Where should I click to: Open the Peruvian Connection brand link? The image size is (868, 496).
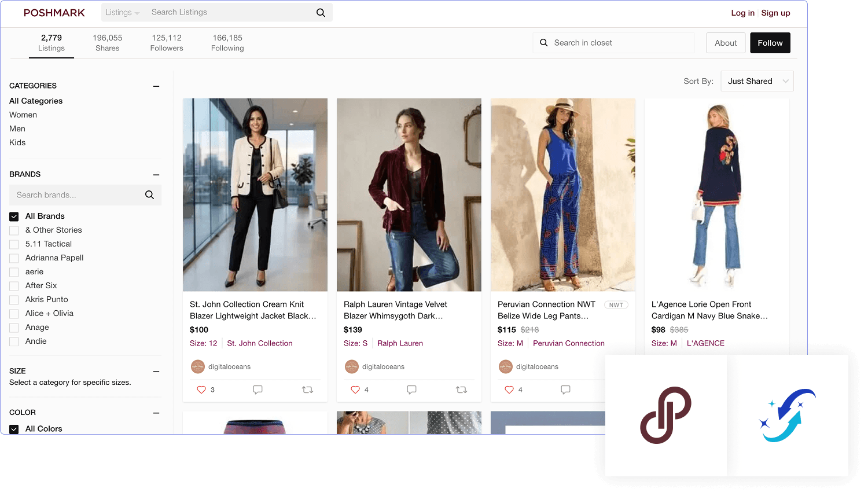coord(569,343)
